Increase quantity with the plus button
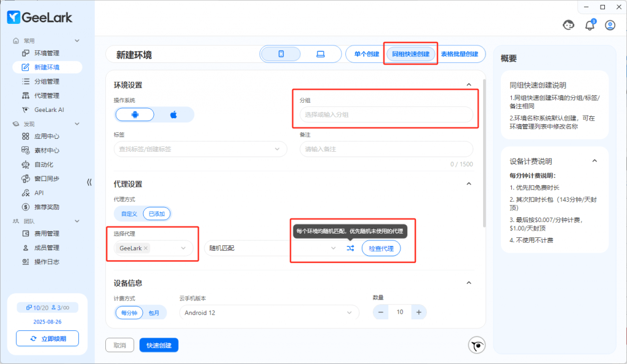The height and width of the screenshot is (364, 627). pyautogui.click(x=419, y=312)
